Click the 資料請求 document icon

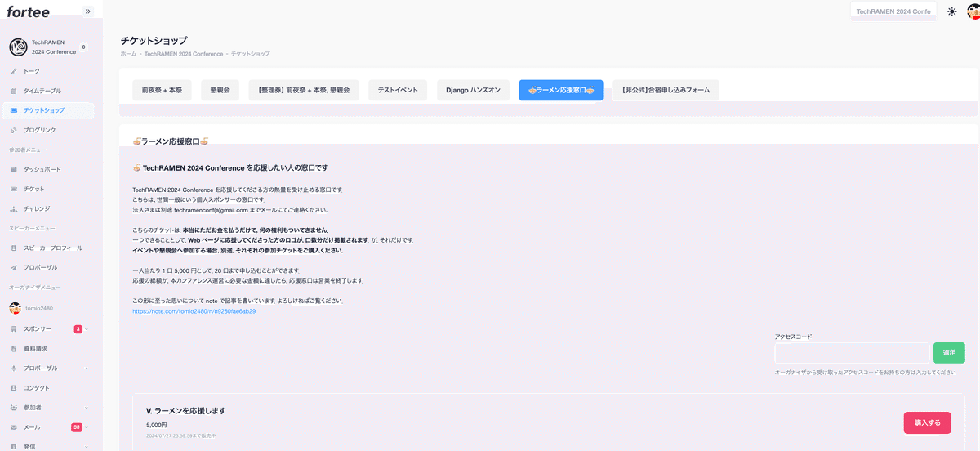click(x=14, y=348)
